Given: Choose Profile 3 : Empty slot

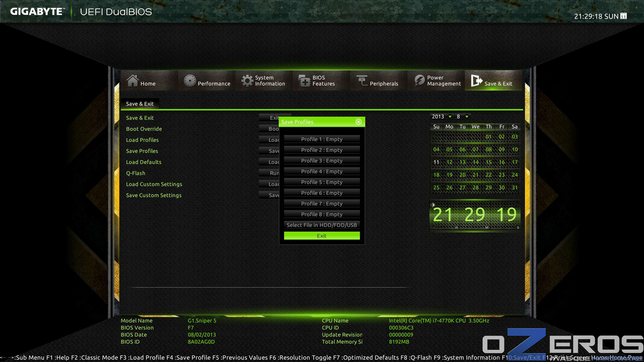Looking at the screenshot, I should pos(322,161).
